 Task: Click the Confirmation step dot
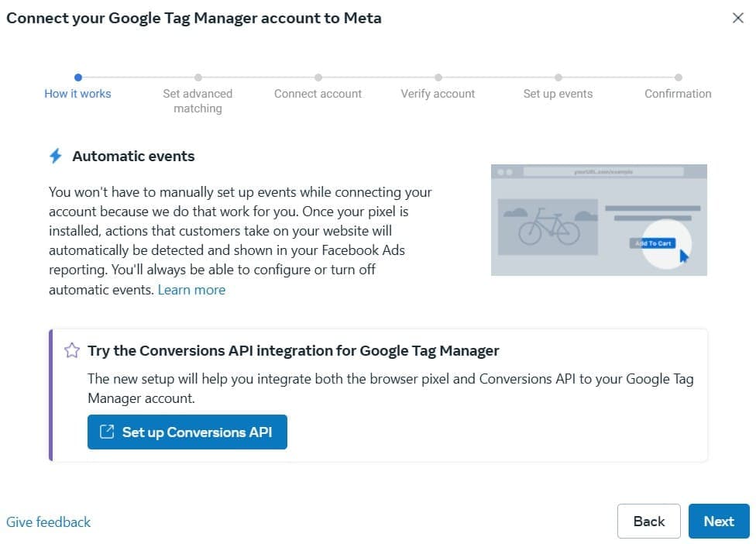pyautogui.click(x=678, y=77)
